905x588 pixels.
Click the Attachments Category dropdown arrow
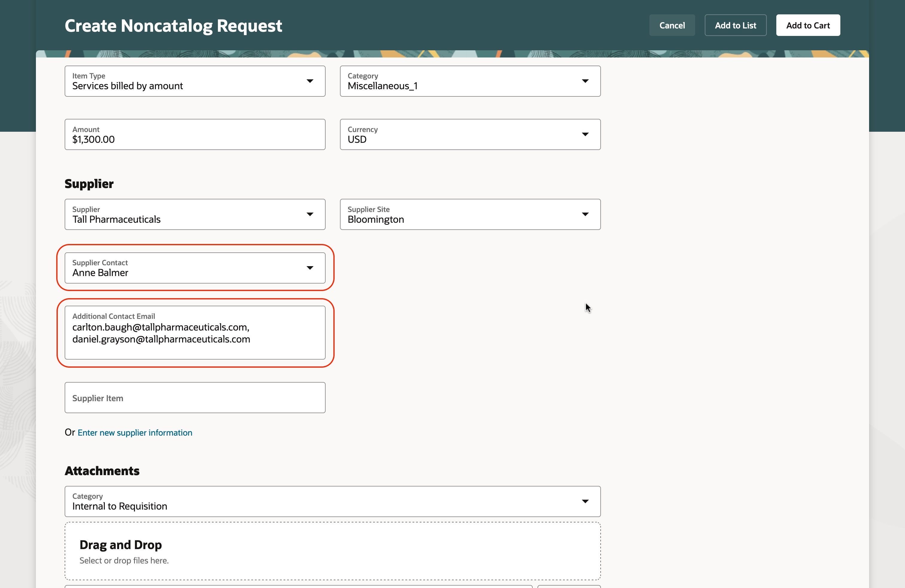(x=585, y=501)
